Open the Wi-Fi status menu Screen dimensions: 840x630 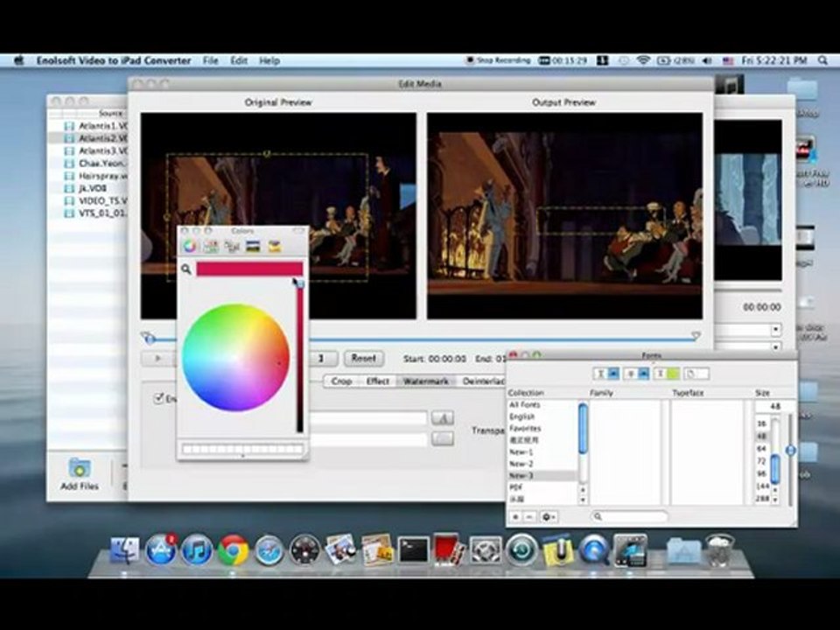pyautogui.click(x=643, y=60)
